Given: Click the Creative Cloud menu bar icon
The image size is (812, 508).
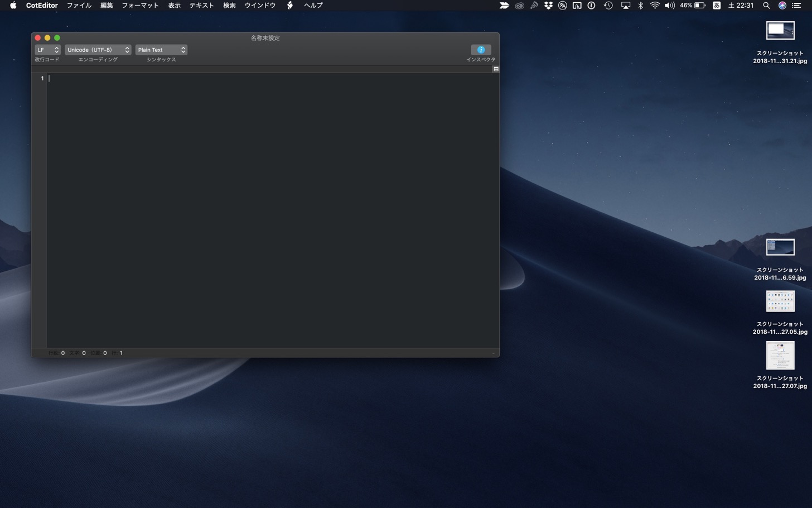Looking at the screenshot, I should click(x=519, y=5).
